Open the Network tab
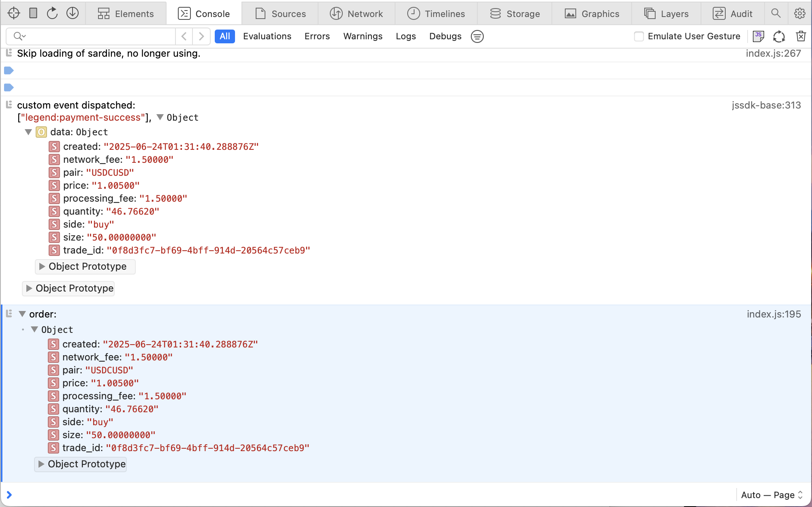 357,14
